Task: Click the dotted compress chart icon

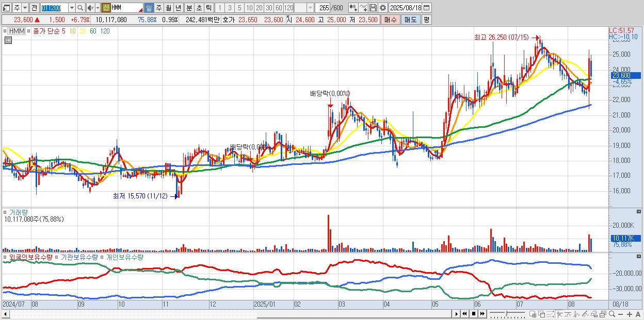Action: (550, 314)
